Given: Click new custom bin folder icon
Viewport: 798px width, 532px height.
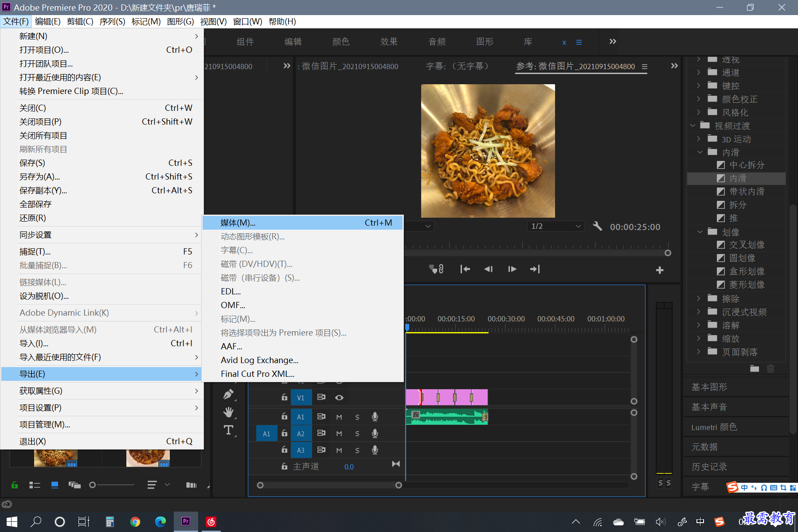Looking at the screenshot, I should coord(755,368).
